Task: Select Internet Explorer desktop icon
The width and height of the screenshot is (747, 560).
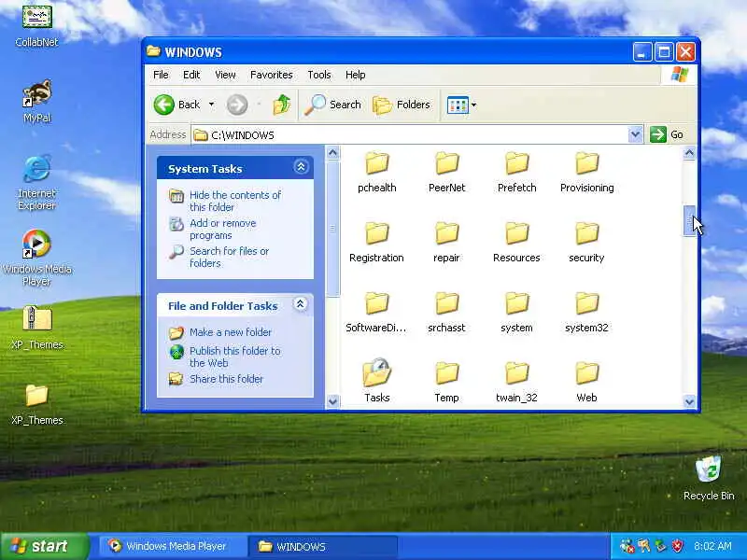Action: (x=36, y=182)
